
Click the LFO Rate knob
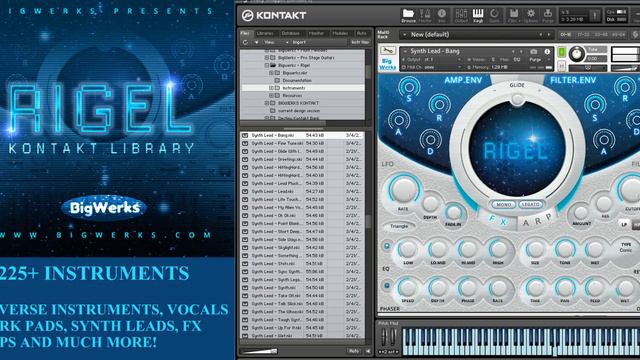coord(404,189)
